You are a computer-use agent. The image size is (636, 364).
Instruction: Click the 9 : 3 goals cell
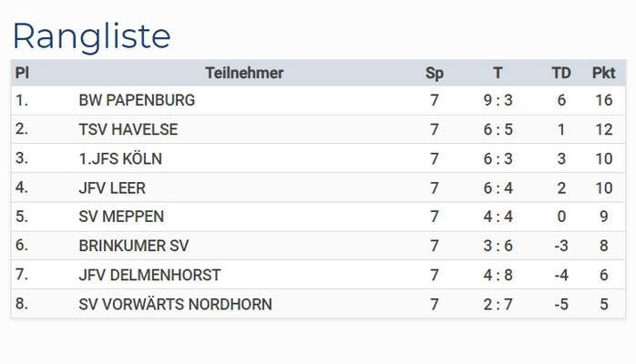[498, 100]
